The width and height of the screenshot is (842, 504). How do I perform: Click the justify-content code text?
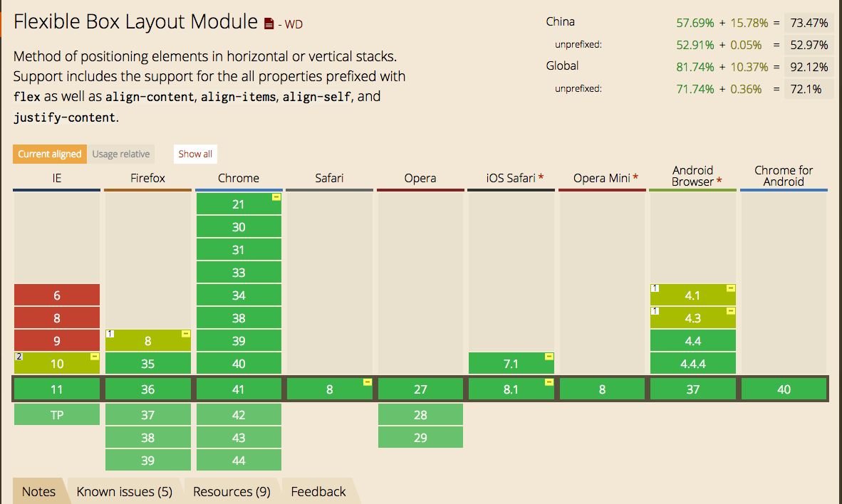click(x=64, y=117)
